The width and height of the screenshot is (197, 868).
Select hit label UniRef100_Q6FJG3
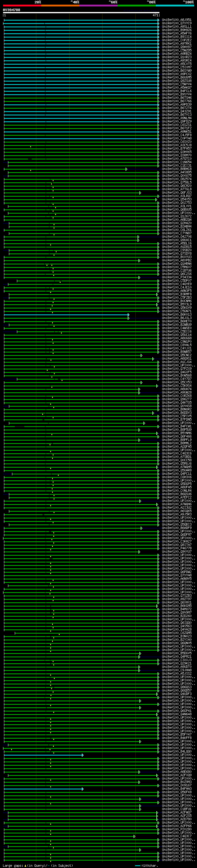tap(177, 193)
